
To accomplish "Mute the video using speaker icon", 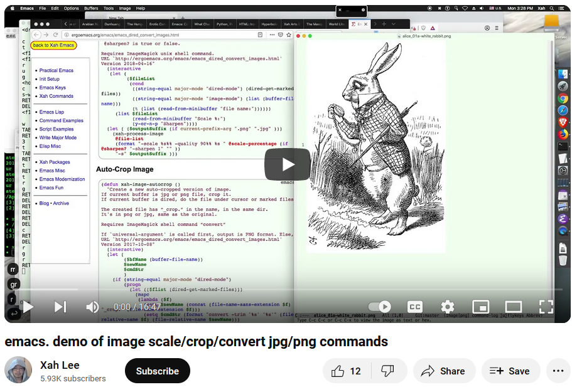I will point(92,307).
